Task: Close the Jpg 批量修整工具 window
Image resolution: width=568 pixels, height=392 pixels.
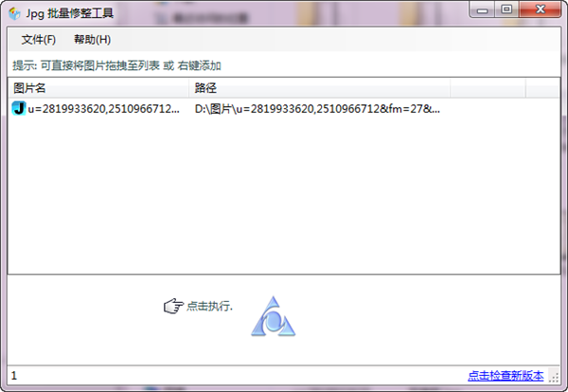Action: pos(540,9)
